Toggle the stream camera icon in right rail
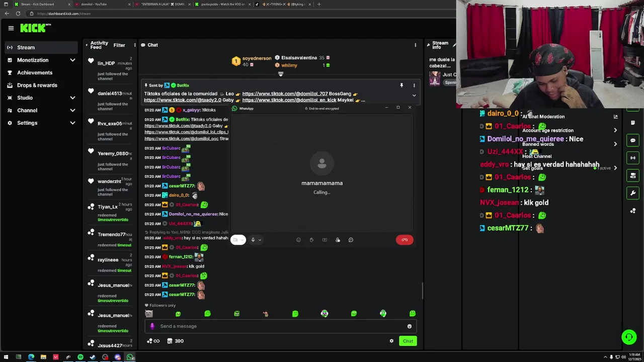The height and width of the screenshot is (362, 644). 633,175
